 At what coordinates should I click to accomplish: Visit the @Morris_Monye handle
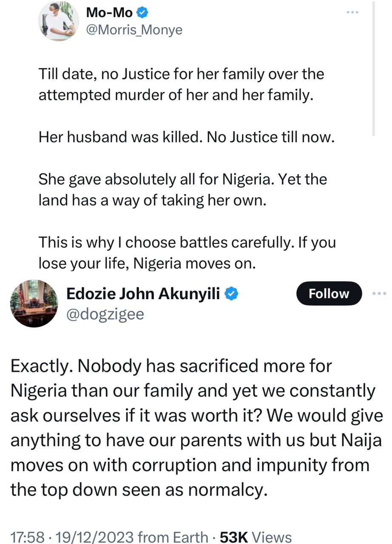coord(134,30)
